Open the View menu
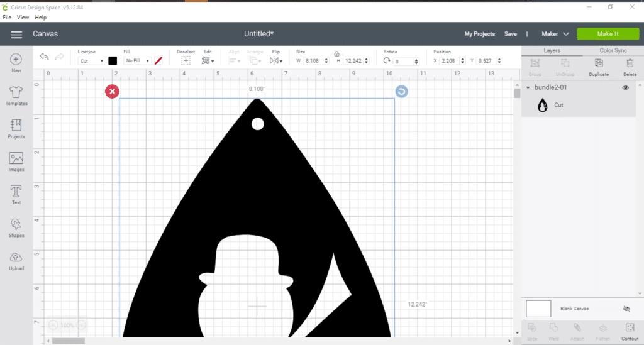Image resolution: width=644 pixels, height=345 pixels. (x=23, y=18)
